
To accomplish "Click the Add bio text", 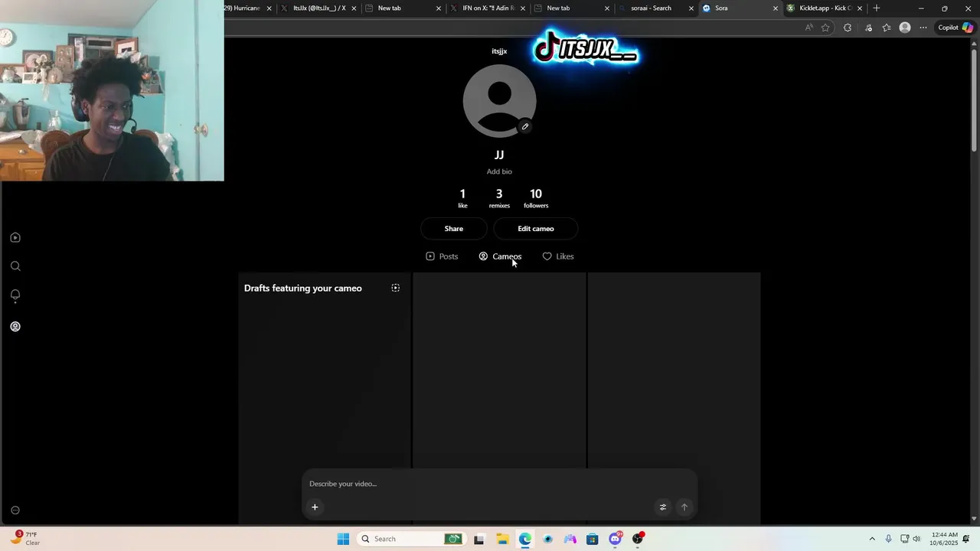I will click(x=499, y=171).
